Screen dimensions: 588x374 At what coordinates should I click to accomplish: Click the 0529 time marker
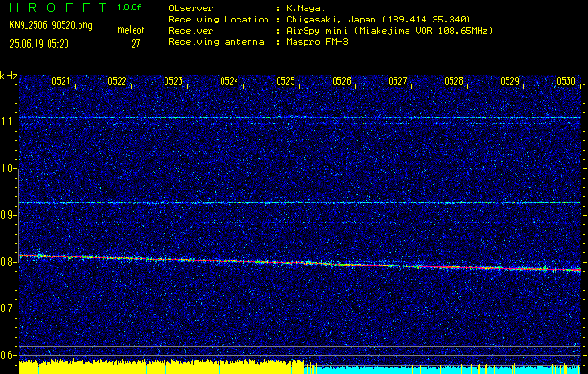[510, 81]
